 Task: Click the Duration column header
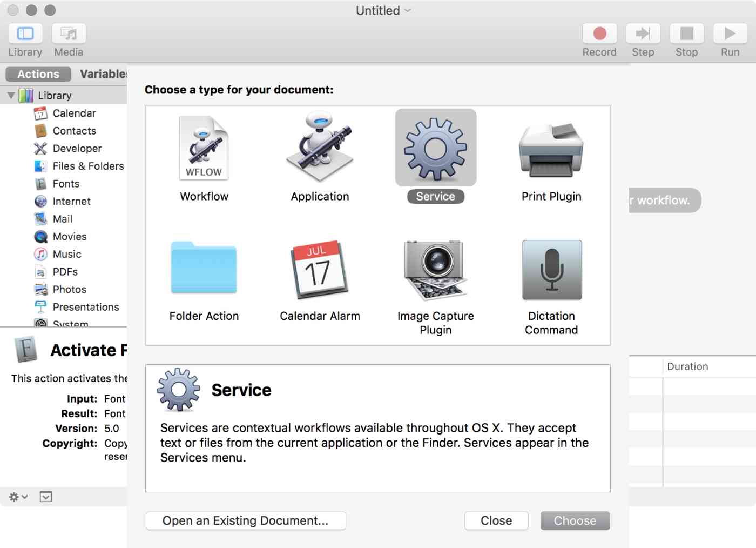pyautogui.click(x=709, y=366)
